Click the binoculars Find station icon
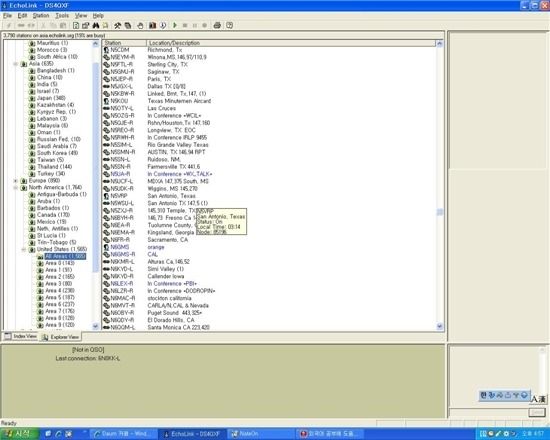 [x=95, y=25]
